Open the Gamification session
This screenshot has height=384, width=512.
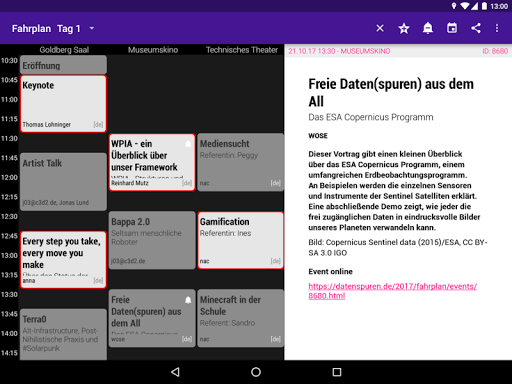coord(241,240)
